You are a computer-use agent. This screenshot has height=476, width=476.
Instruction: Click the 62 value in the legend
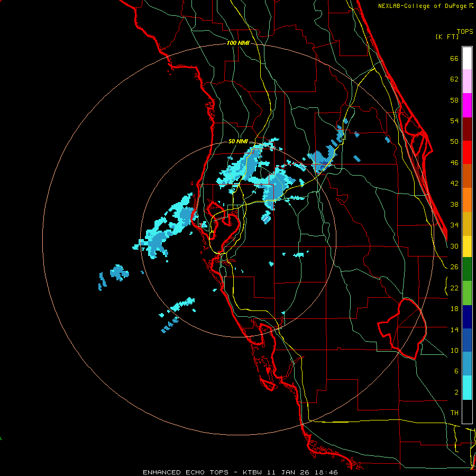454,79
